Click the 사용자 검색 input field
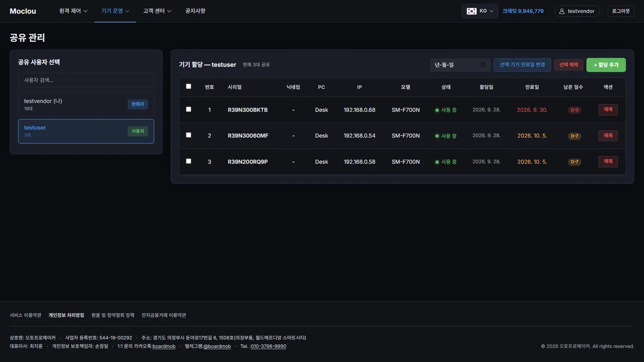Screen dimensions: 644x362 (x=86, y=80)
